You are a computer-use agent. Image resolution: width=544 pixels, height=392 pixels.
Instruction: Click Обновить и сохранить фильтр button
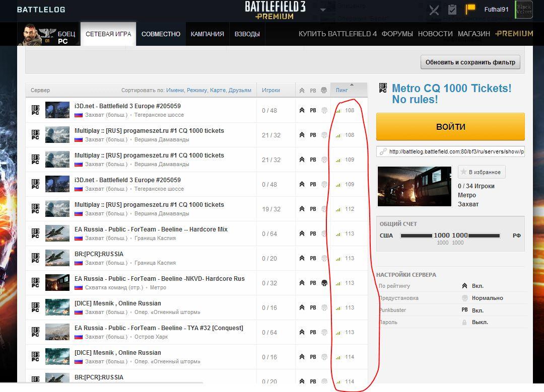[470, 62]
